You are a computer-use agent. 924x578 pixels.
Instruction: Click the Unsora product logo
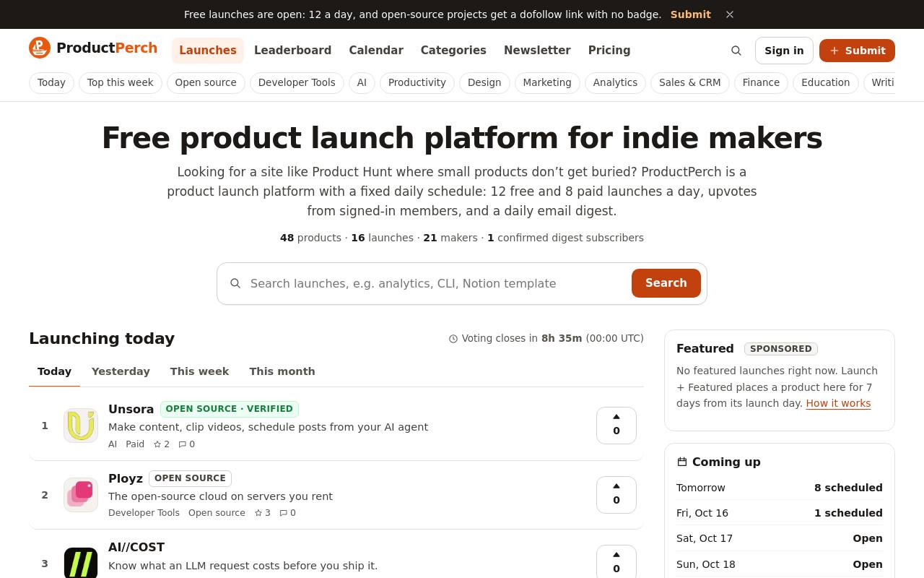pyautogui.click(x=81, y=426)
